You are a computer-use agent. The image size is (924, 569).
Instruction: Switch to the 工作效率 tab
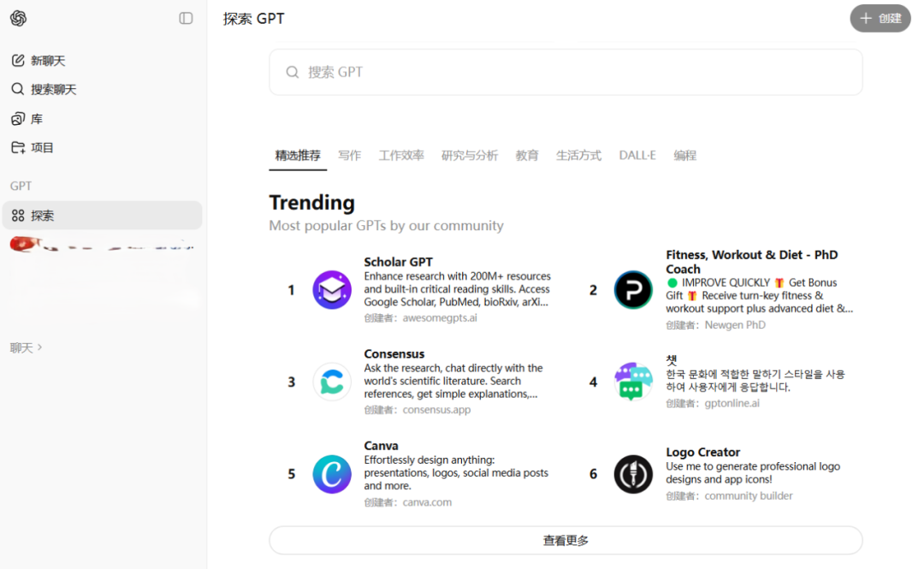pyautogui.click(x=401, y=156)
